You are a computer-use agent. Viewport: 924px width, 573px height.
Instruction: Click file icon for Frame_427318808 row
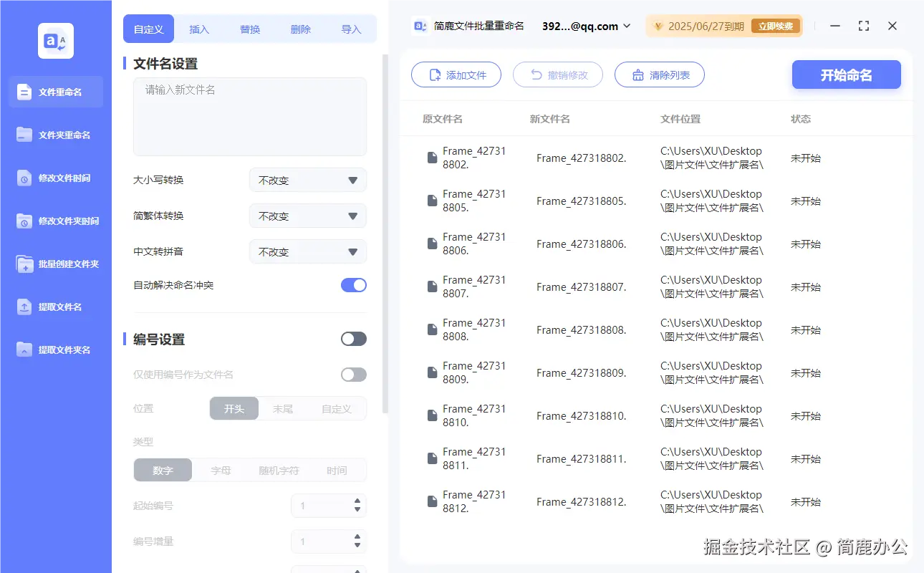[x=432, y=329]
